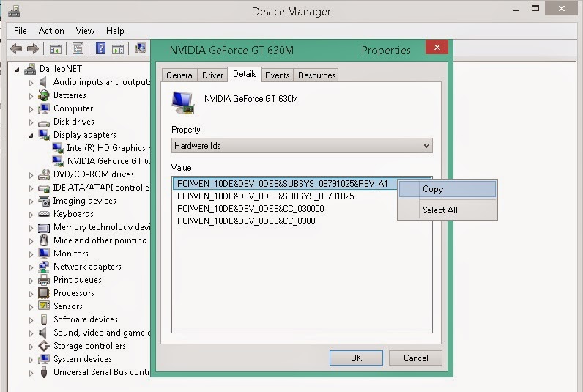Click the Details tab
The image size is (583, 392).
click(245, 74)
